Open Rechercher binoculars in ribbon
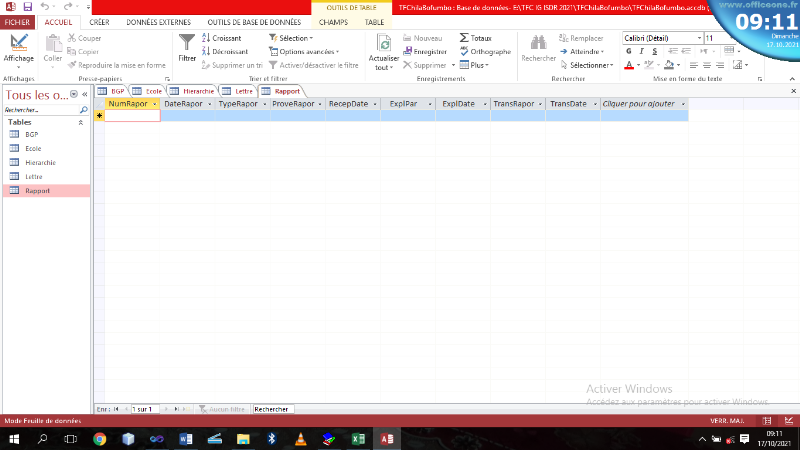The height and width of the screenshot is (450, 800). 538,46
